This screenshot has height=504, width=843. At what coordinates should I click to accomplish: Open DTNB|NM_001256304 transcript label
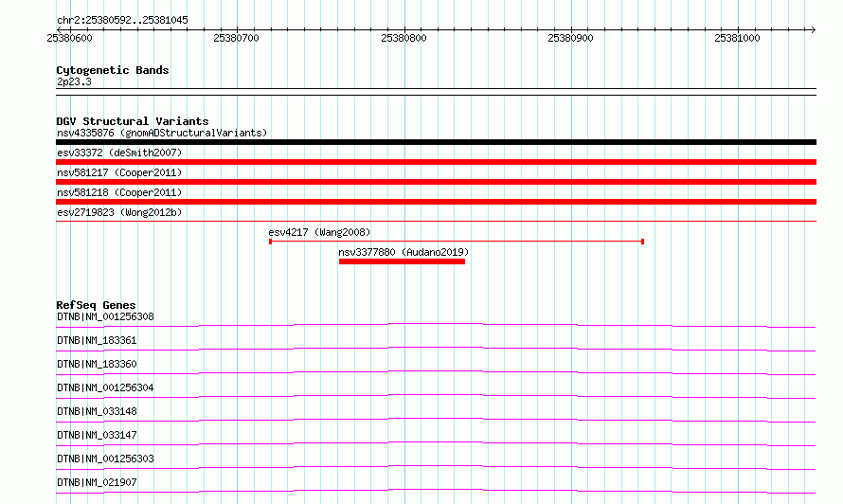[x=105, y=387]
